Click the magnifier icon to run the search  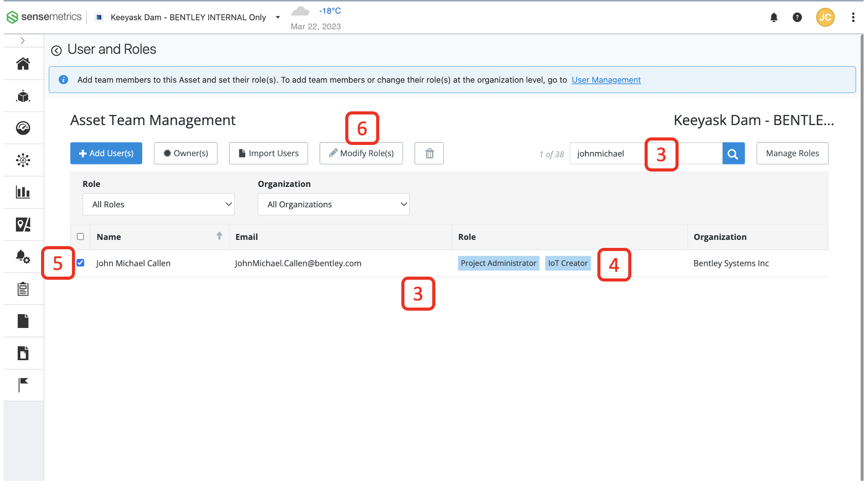point(733,153)
